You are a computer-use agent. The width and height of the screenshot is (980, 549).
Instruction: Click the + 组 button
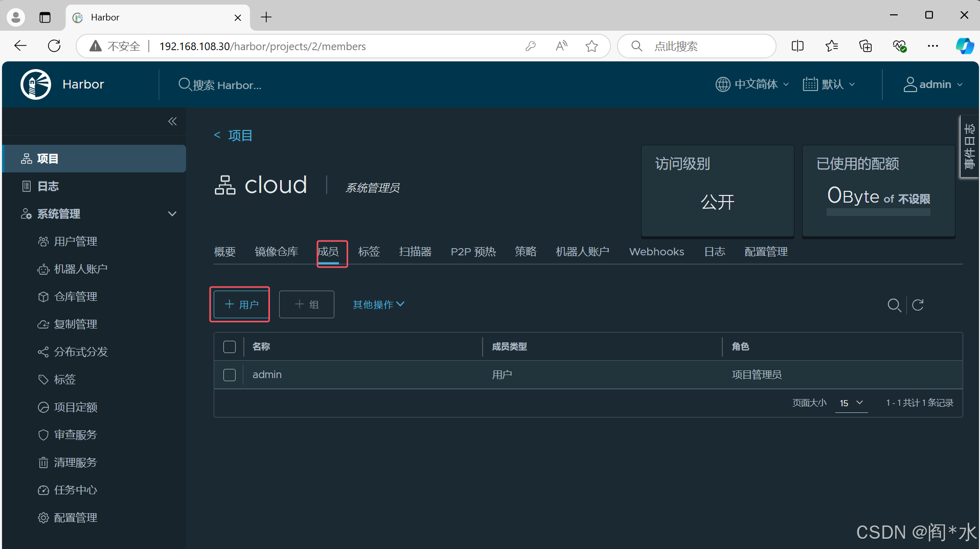tap(307, 304)
